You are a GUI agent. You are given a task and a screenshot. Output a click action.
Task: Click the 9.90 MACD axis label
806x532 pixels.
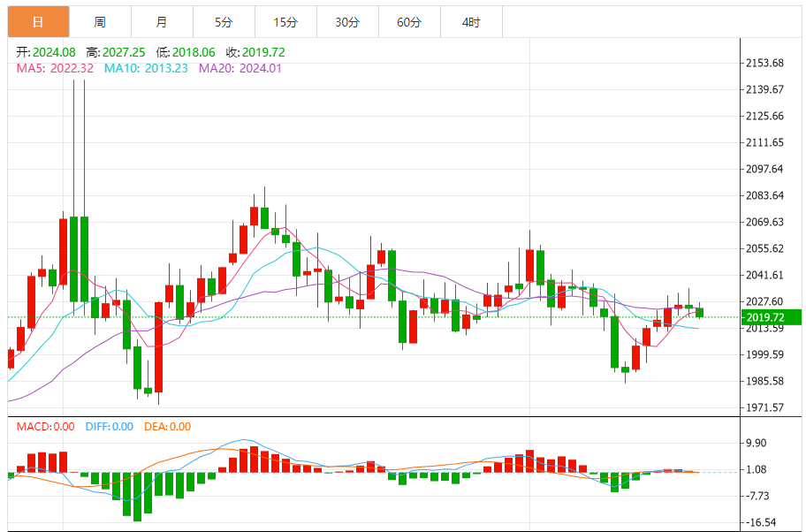click(x=757, y=443)
